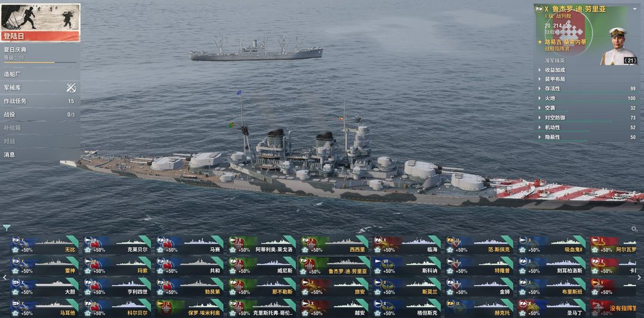Click the crossed-anchors icon beside 军械库
Viewport: 644px width, 318px height.
(x=71, y=88)
